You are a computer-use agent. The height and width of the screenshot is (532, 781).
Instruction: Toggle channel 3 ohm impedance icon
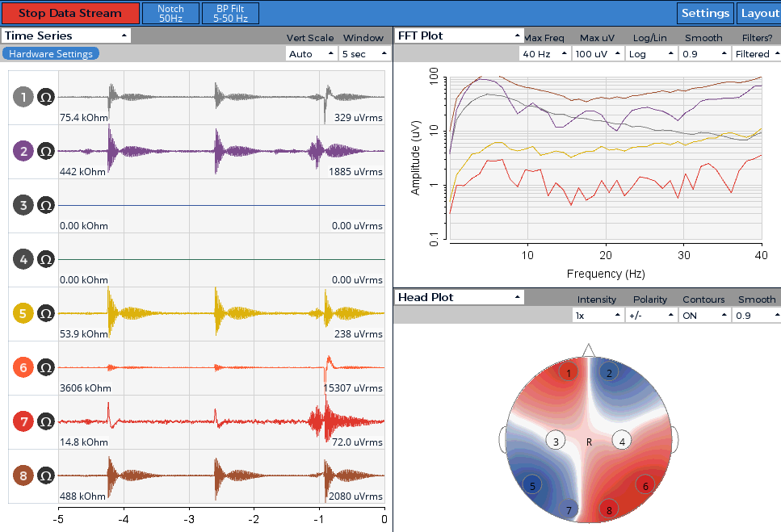(x=46, y=205)
